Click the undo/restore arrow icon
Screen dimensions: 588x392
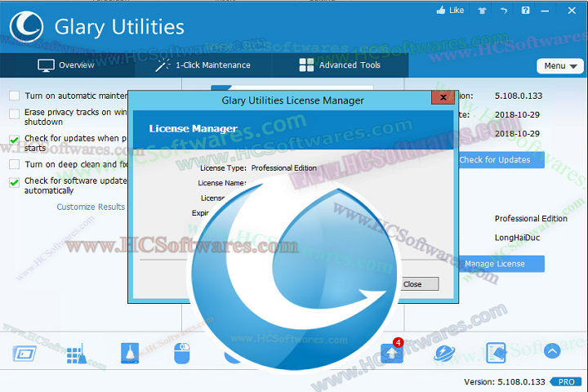503,11
